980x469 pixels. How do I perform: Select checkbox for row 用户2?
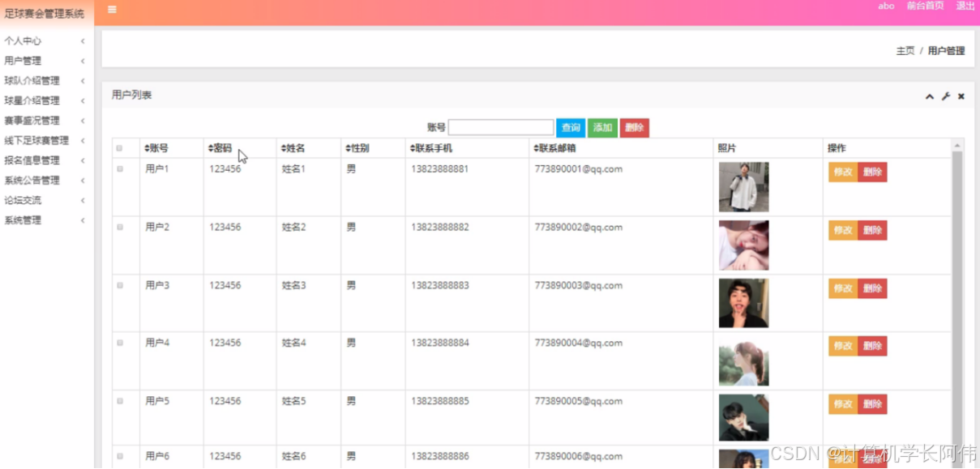coord(120,228)
